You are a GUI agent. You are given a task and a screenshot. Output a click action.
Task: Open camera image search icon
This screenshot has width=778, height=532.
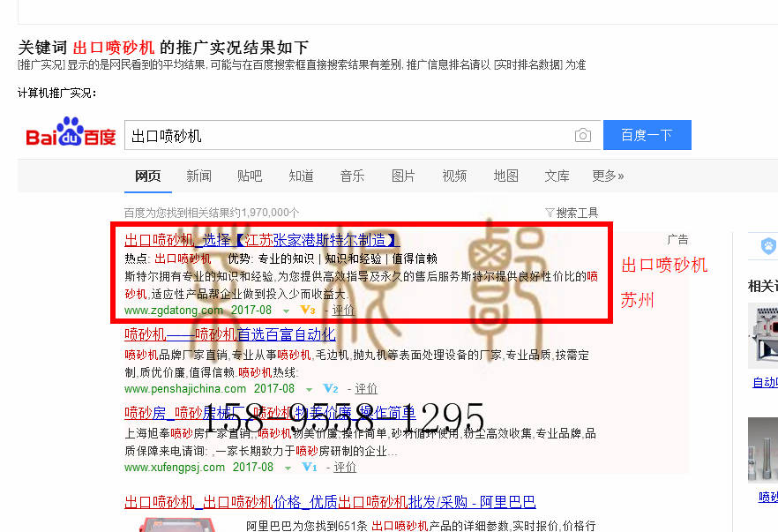(x=582, y=135)
